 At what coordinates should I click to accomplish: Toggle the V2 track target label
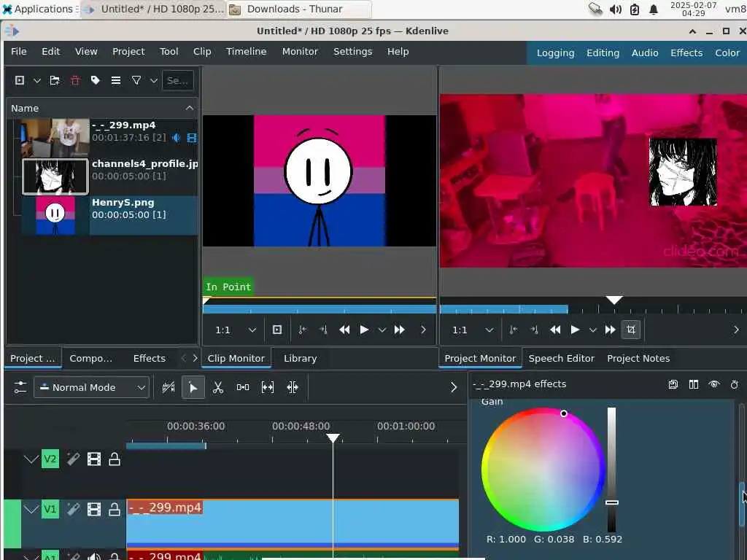(x=50, y=459)
